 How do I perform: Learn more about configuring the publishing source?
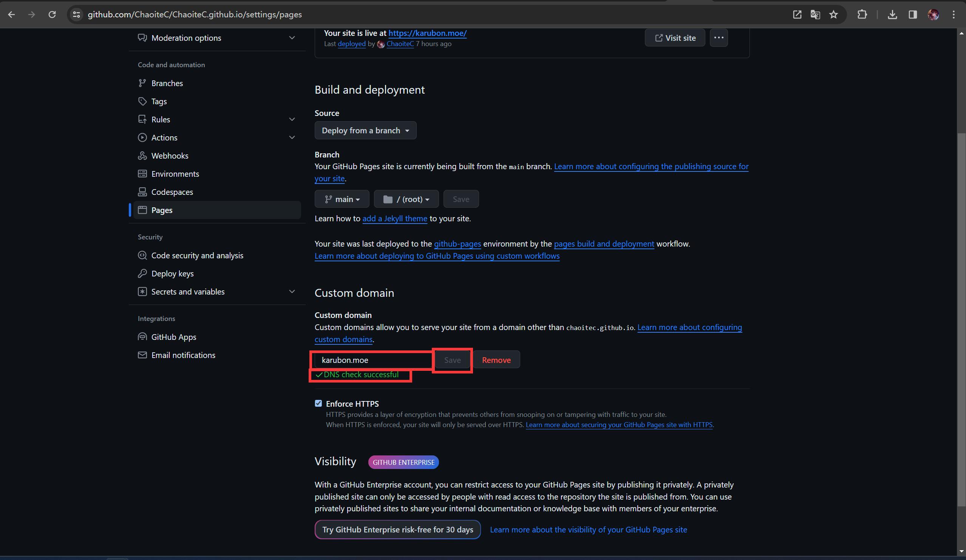tap(651, 166)
